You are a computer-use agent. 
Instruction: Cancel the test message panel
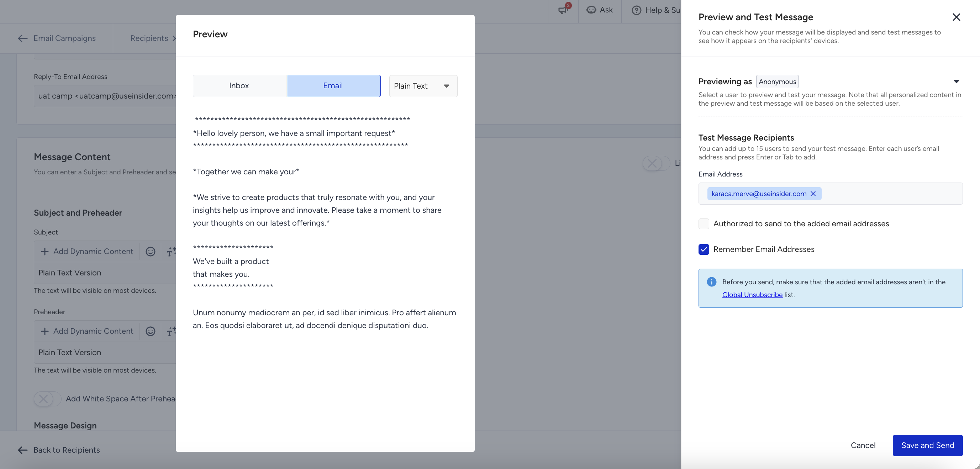click(x=863, y=446)
